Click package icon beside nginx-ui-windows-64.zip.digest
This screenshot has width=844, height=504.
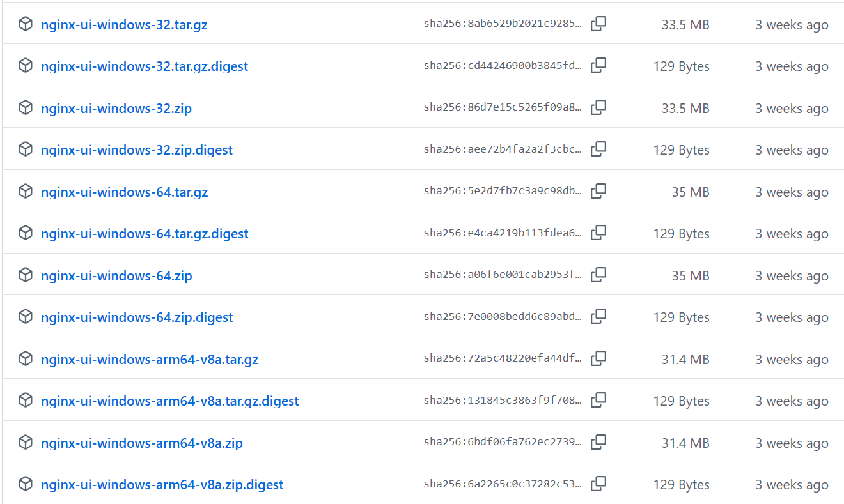(x=26, y=317)
